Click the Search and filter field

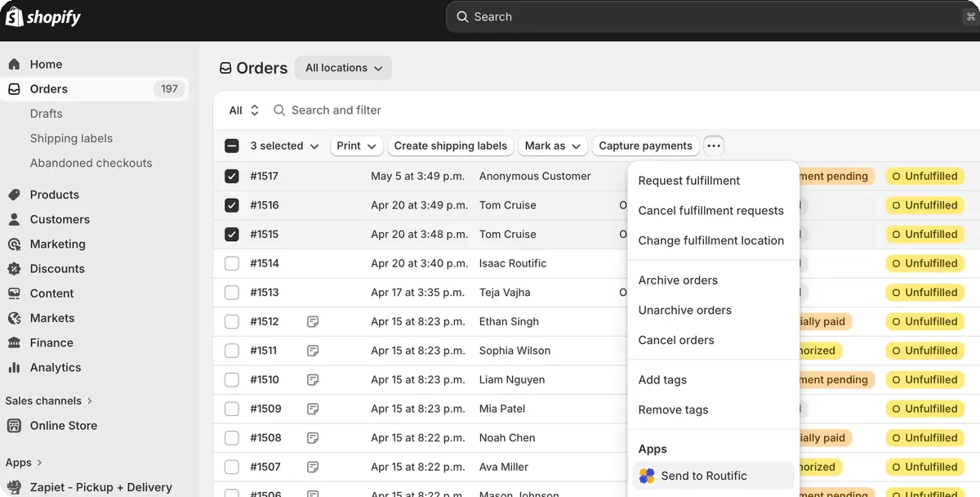336,110
